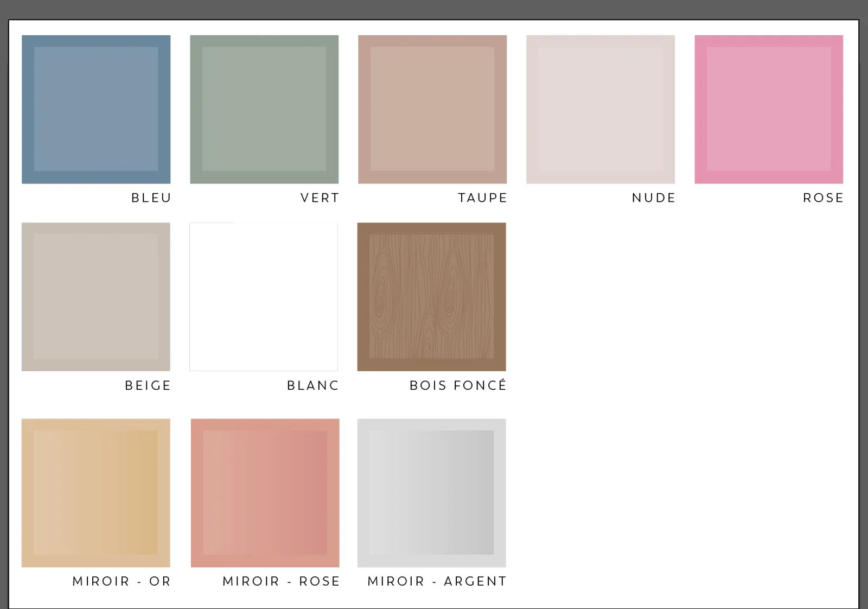
Task: Choose the NUDE color swatch
Action: pyautogui.click(x=601, y=109)
